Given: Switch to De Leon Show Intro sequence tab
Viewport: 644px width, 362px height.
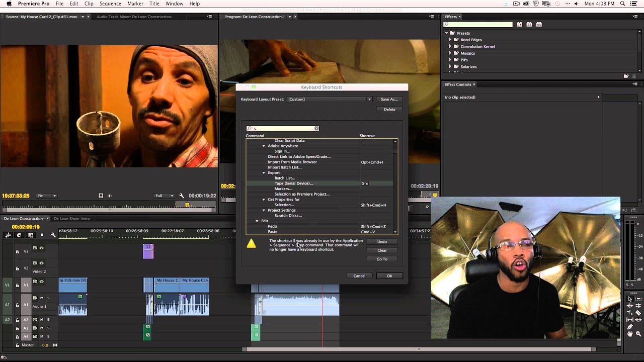Looking at the screenshot, I should (x=72, y=219).
